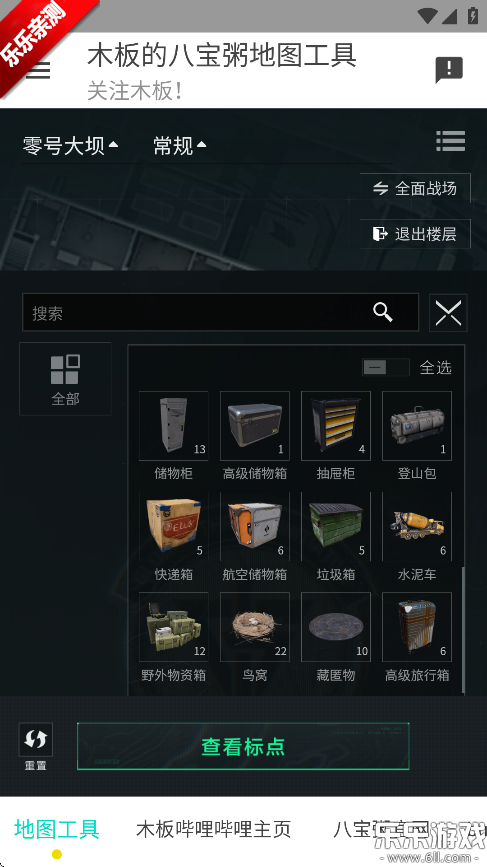The image size is (487, 867).
Task: Open the hamburger navigation menu
Action: (x=38, y=70)
